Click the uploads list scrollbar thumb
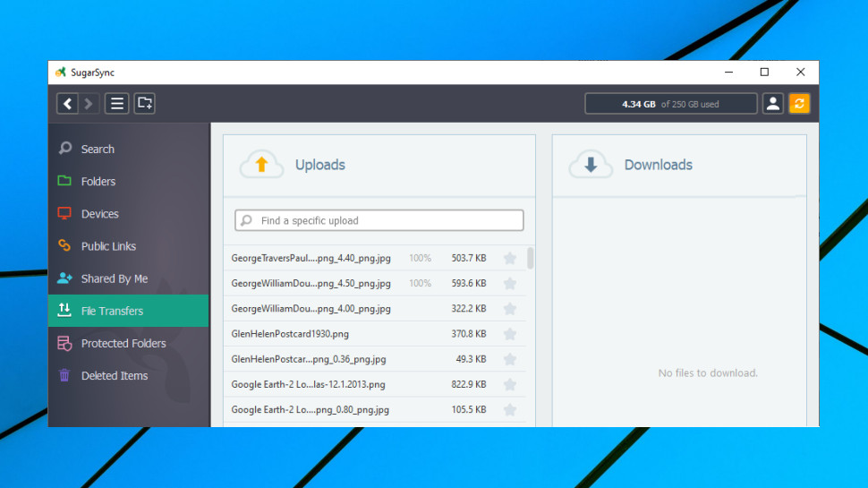This screenshot has height=488, width=868. point(531,258)
